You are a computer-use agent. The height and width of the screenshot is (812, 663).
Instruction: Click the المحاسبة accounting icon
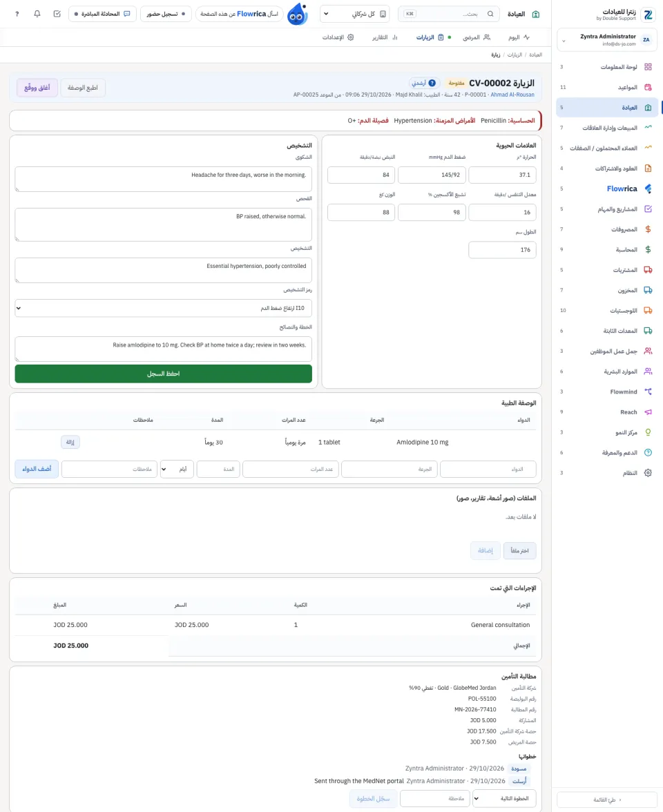pyautogui.click(x=648, y=250)
